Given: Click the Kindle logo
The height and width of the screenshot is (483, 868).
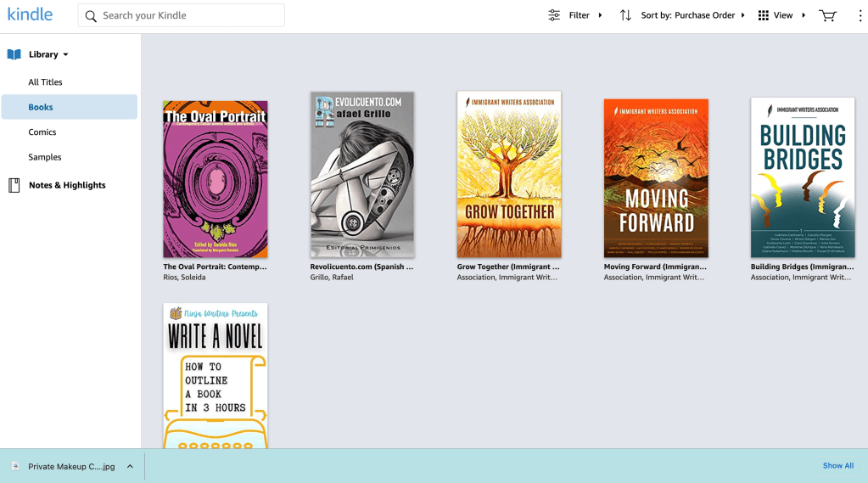Looking at the screenshot, I should click(30, 14).
